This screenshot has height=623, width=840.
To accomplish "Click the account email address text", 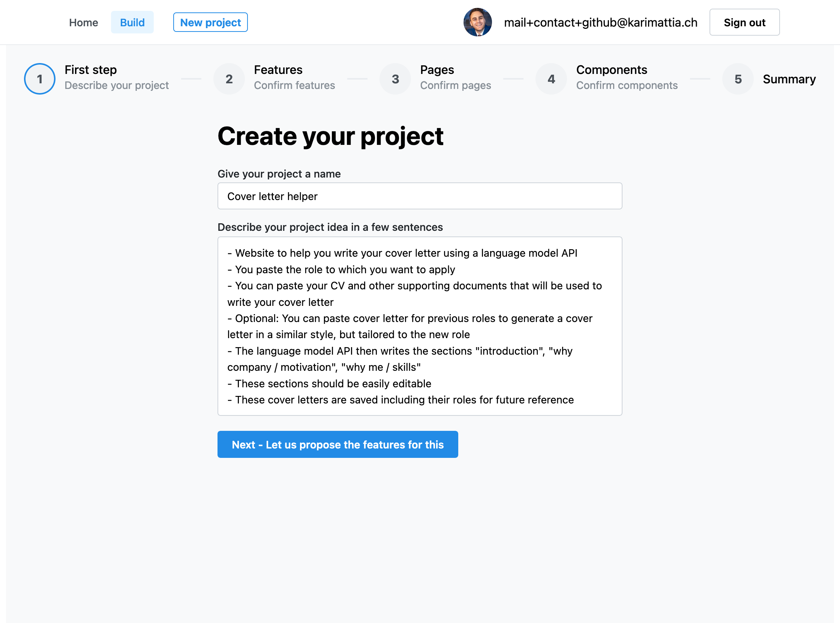I will [x=600, y=23].
